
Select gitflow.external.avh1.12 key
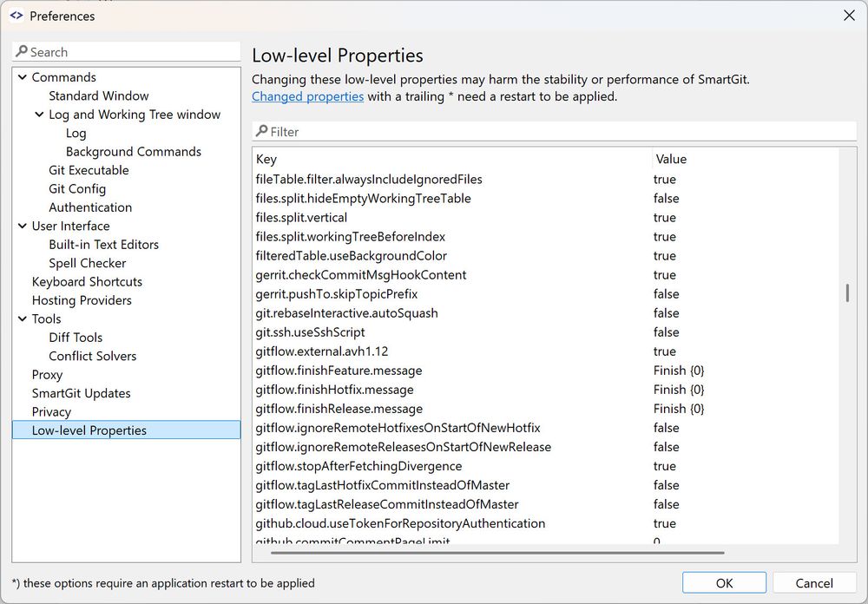322,351
